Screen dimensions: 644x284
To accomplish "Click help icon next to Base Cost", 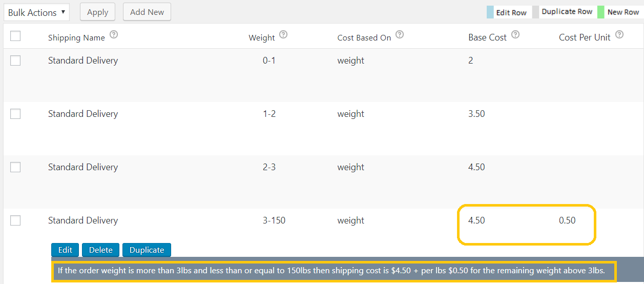I will tap(515, 35).
